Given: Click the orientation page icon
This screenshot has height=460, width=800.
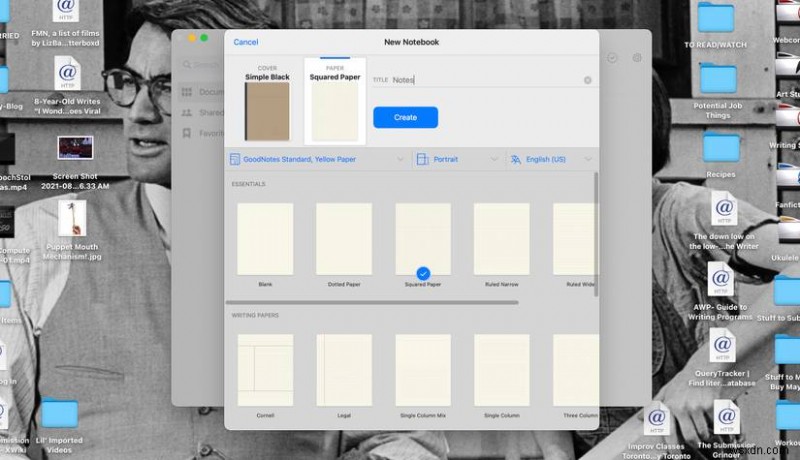Looking at the screenshot, I should [x=422, y=160].
